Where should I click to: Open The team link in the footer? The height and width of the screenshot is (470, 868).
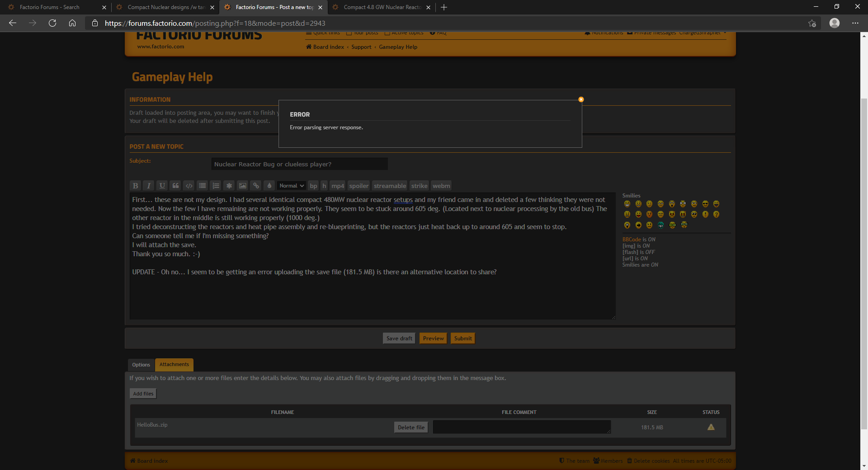click(574, 461)
